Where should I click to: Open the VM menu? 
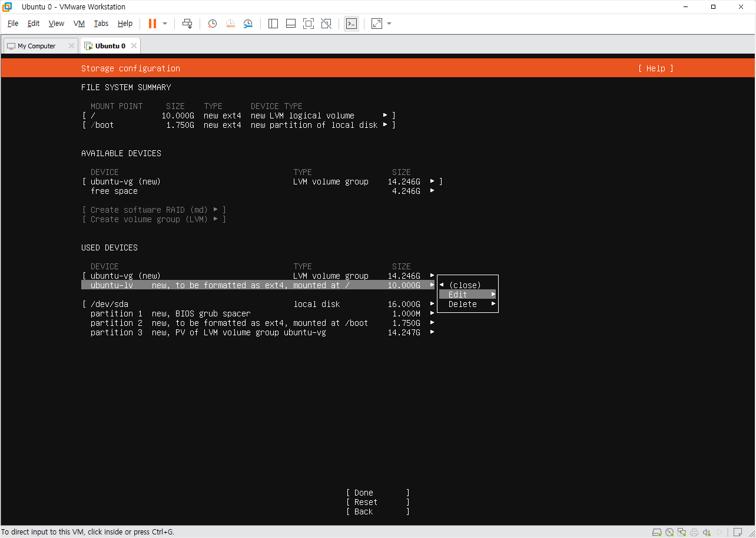coord(79,24)
